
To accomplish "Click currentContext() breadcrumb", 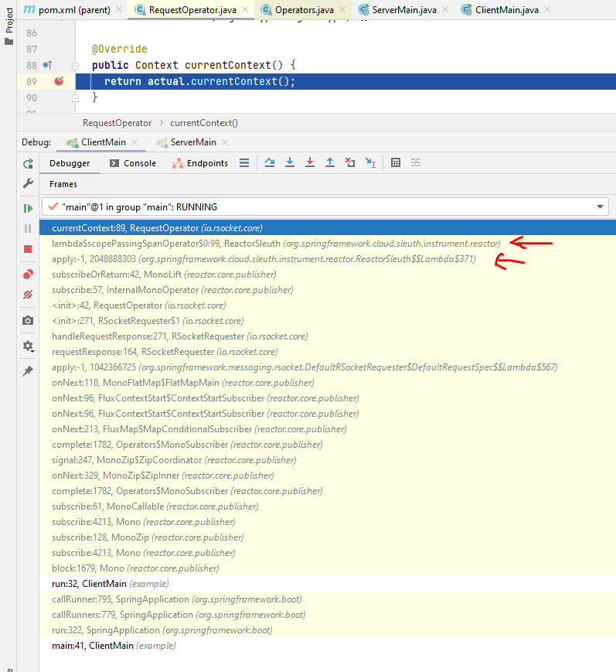I will 204,123.
